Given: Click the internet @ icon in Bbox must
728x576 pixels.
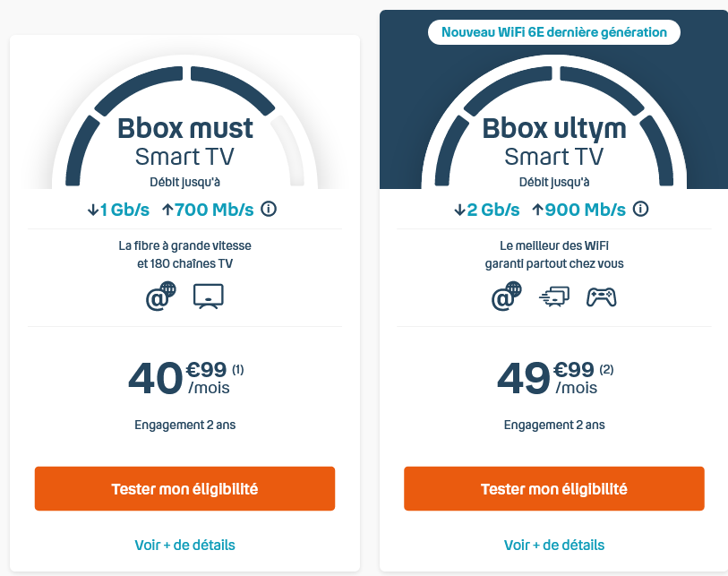Looking at the screenshot, I should pos(160,296).
